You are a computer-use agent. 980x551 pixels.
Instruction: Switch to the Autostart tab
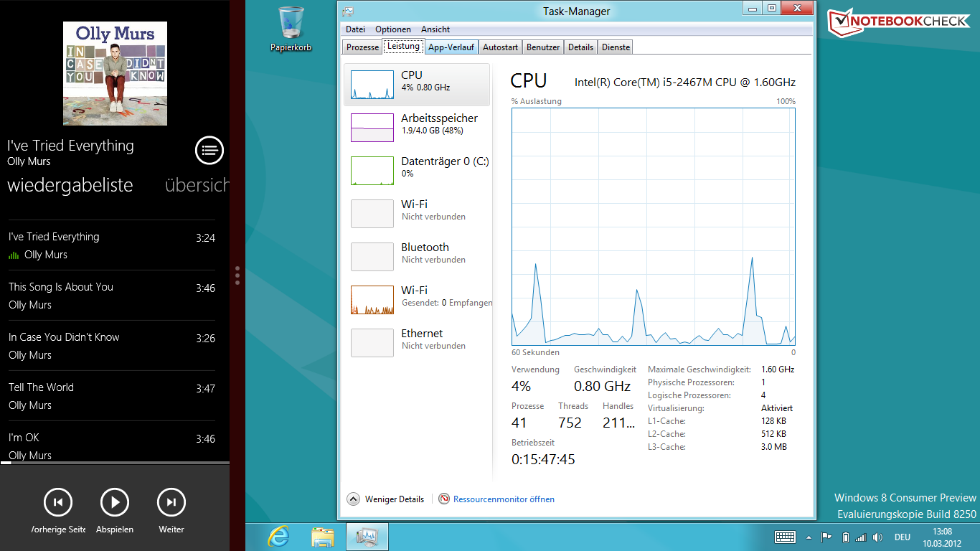(500, 47)
